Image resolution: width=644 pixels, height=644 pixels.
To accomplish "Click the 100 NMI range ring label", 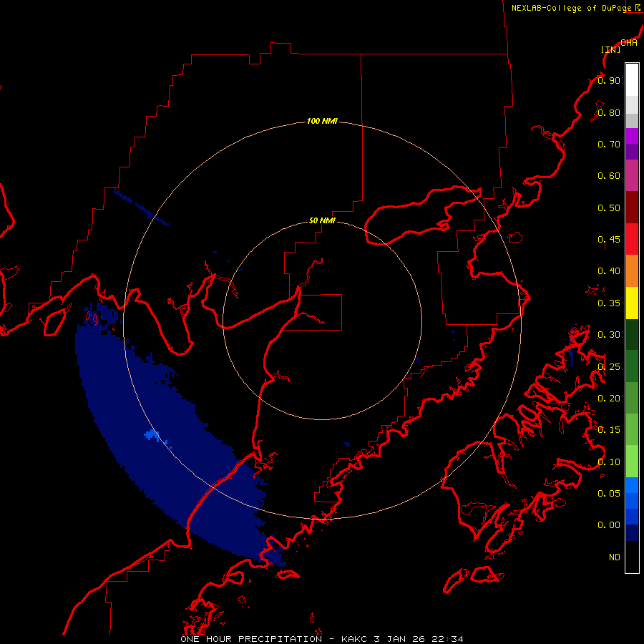I will 322,121.
